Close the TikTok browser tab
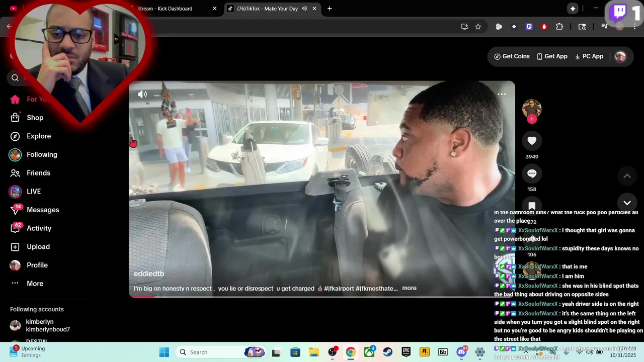This screenshot has height=362, width=644. [x=314, y=9]
